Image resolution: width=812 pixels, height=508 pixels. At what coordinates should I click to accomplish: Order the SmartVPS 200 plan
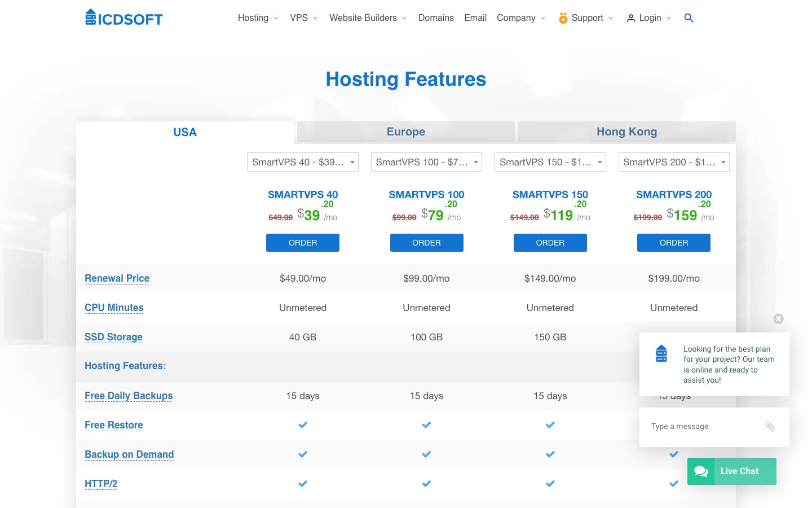pyautogui.click(x=674, y=243)
